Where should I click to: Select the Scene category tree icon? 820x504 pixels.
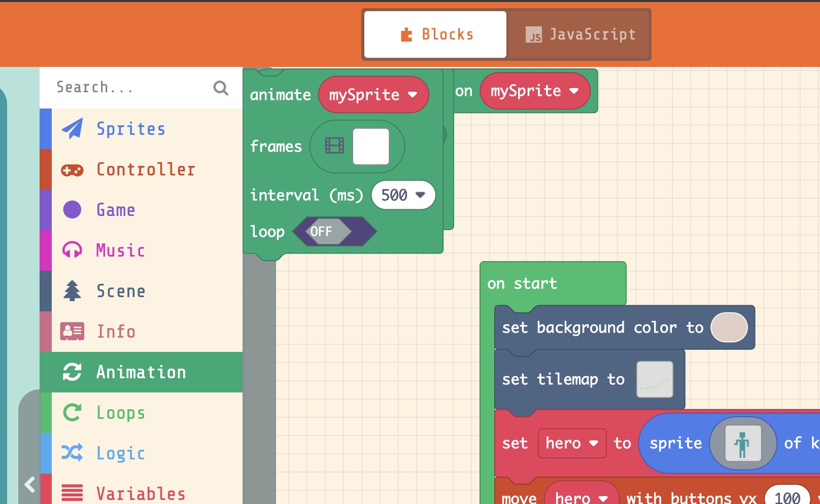(72, 291)
